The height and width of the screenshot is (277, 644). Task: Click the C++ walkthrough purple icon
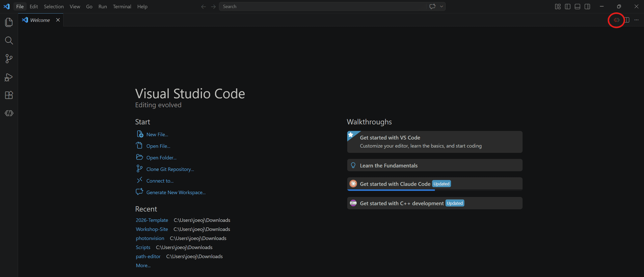(x=353, y=203)
